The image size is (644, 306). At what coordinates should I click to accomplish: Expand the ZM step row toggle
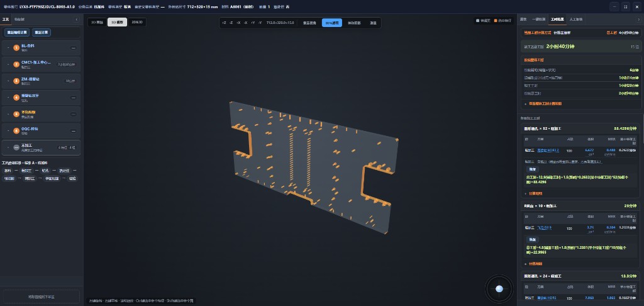tap(8, 81)
